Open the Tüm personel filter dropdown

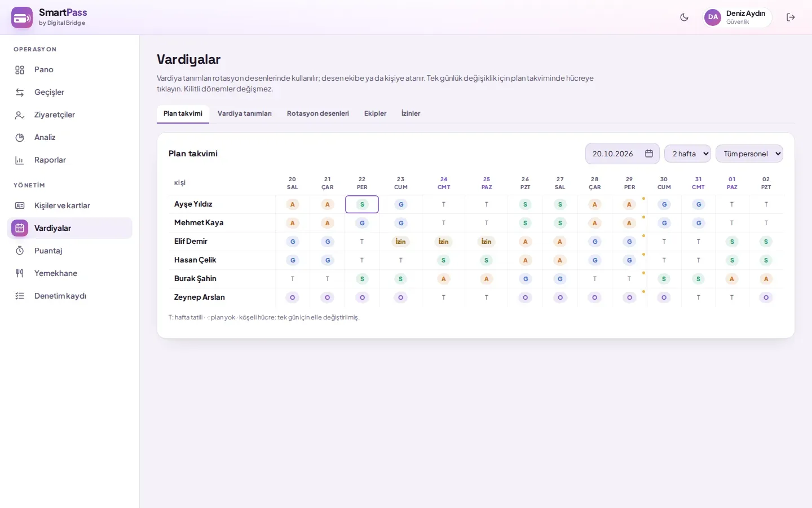click(749, 154)
